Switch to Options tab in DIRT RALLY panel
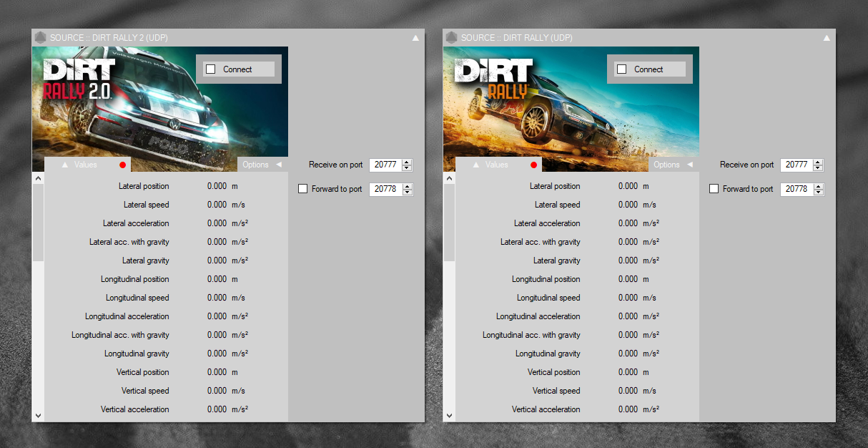The height and width of the screenshot is (448, 868). pyautogui.click(x=673, y=165)
